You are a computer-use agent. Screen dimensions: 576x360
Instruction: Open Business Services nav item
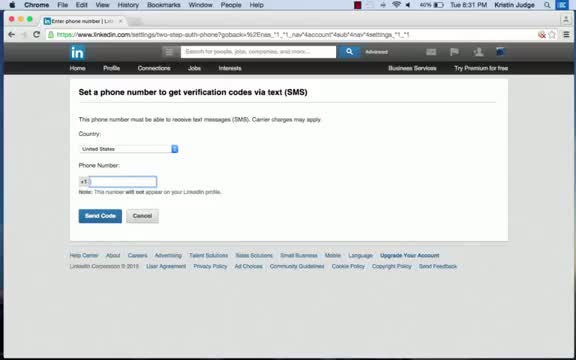click(x=412, y=68)
